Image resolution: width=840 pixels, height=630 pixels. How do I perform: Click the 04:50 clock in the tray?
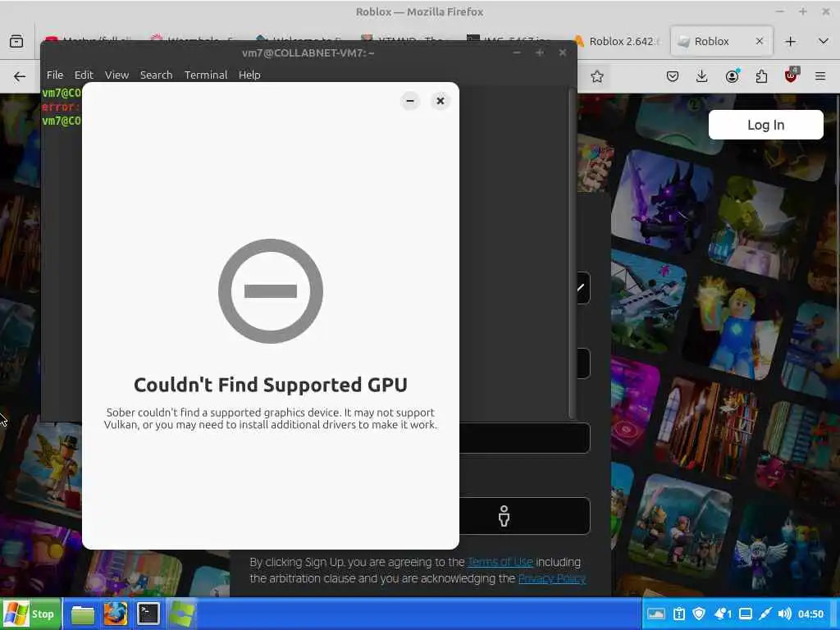tap(810, 614)
